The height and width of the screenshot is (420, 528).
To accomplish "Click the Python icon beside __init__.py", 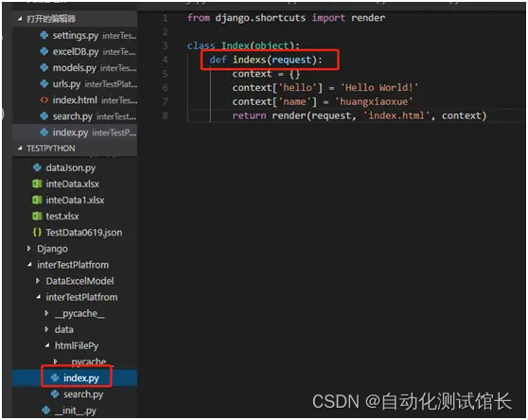I will click(46, 411).
